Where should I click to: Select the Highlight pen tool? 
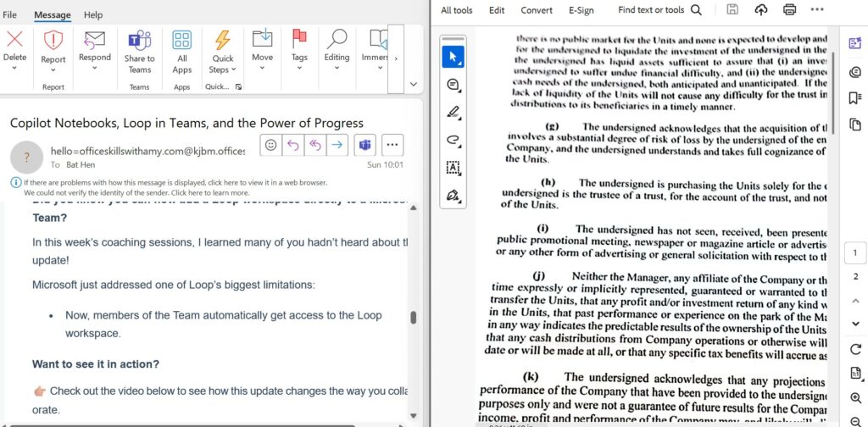[453, 113]
